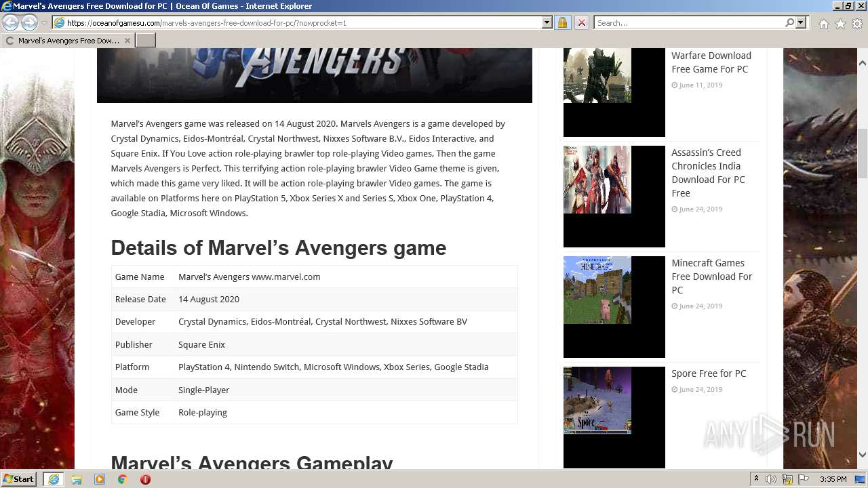Click the 'Platform' row label
Screen dimensions: 868x488
pyautogui.click(x=132, y=367)
